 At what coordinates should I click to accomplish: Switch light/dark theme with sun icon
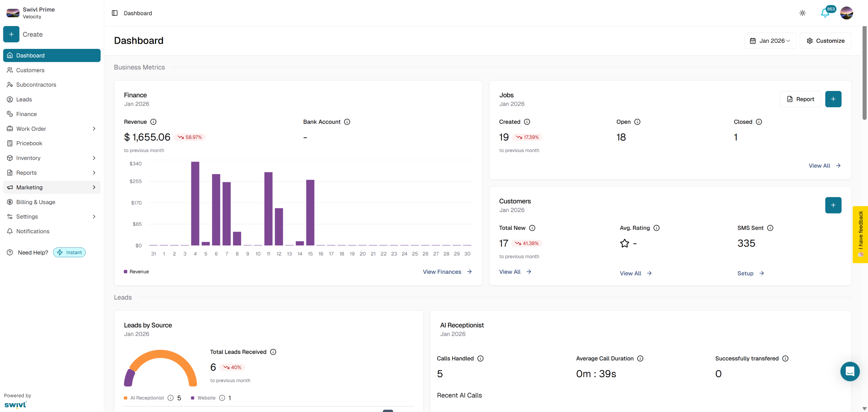click(802, 13)
